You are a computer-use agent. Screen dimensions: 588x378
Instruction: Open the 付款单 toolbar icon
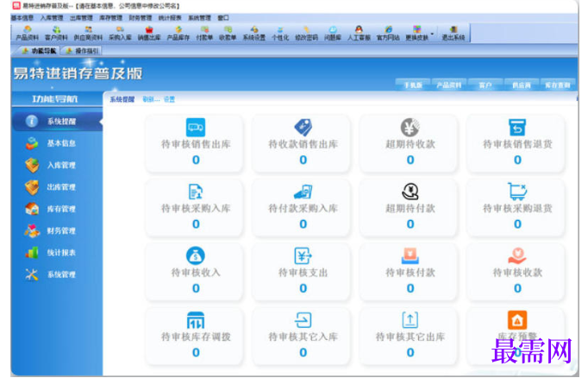point(204,34)
